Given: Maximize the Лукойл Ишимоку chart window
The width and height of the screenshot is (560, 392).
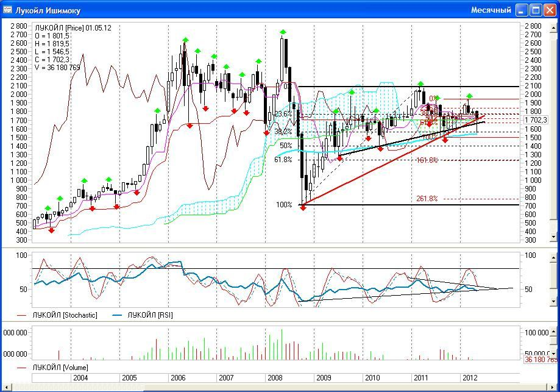Looking at the screenshot, I should pyautogui.click(x=535, y=10).
